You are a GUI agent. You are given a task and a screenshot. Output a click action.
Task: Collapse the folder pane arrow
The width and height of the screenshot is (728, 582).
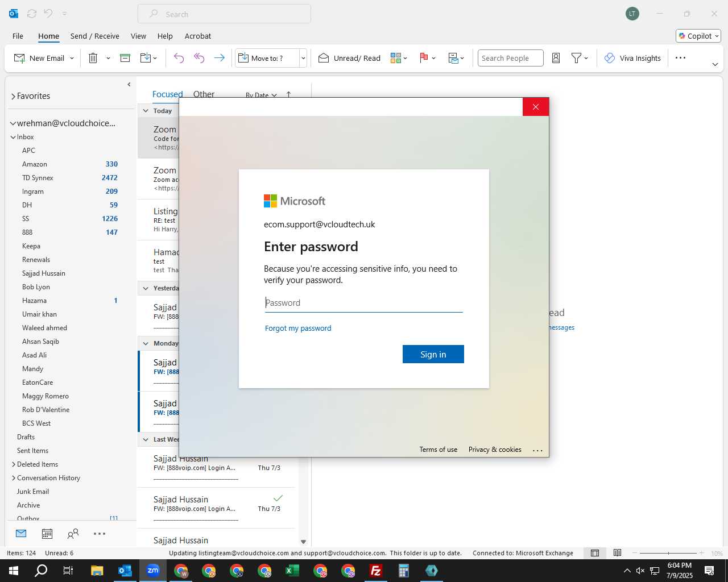coord(129,85)
